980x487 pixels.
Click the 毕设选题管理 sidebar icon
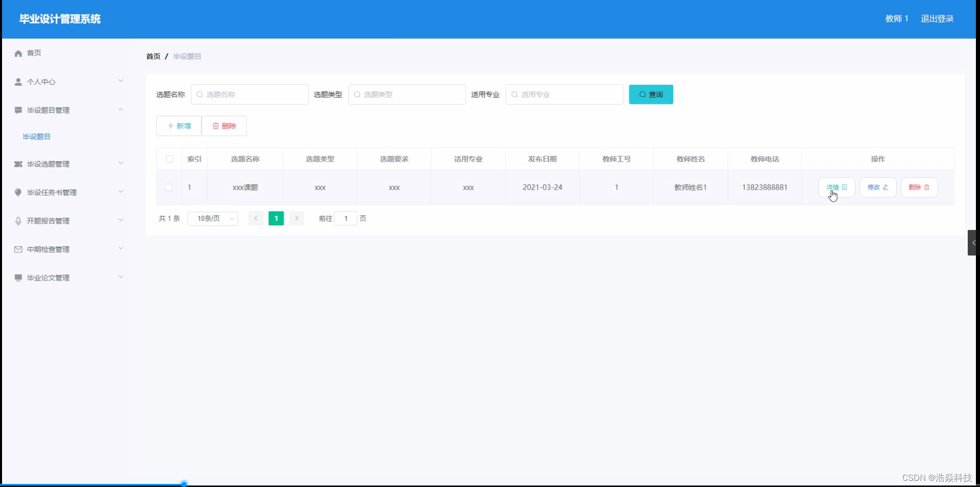[18, 164]
